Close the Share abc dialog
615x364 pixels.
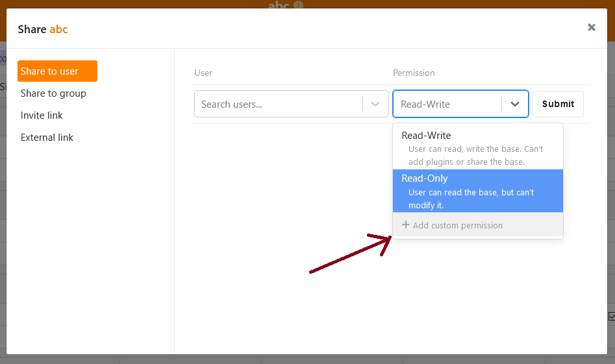[591, 27]
